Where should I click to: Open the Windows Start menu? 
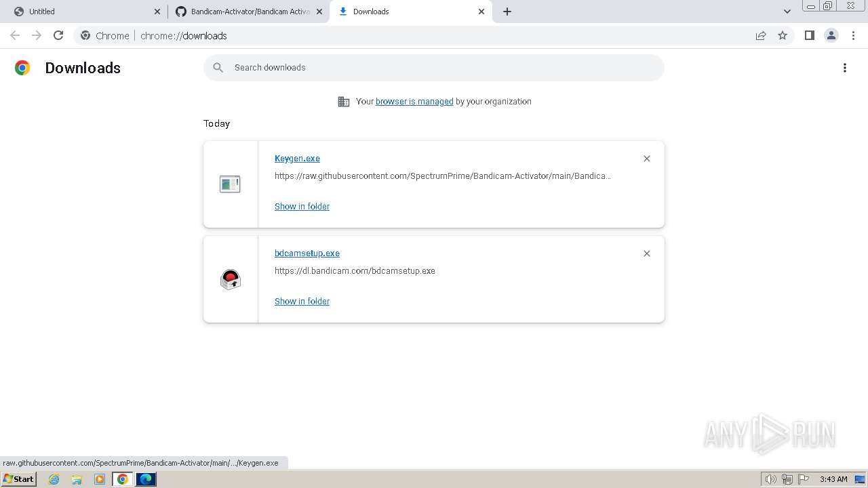tap(19, 479)
